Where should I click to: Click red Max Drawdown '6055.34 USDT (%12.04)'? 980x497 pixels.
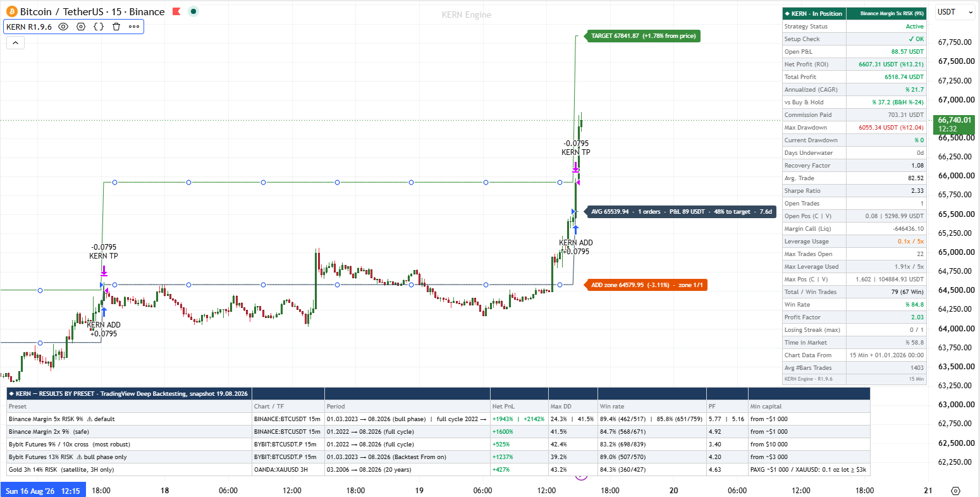(891, 128)
